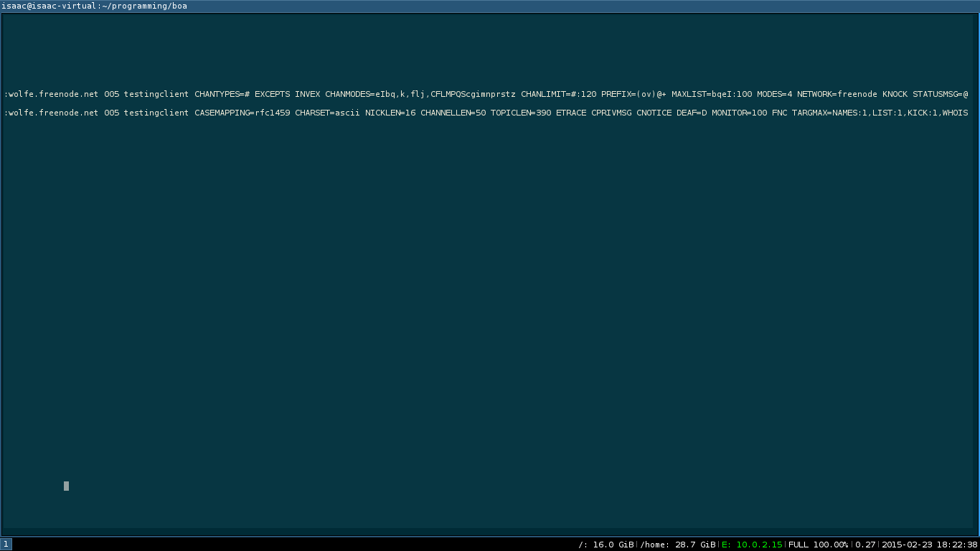Click the FNC token
The width and height of the screenshot is (980, 551).
(x=779, y=113)
